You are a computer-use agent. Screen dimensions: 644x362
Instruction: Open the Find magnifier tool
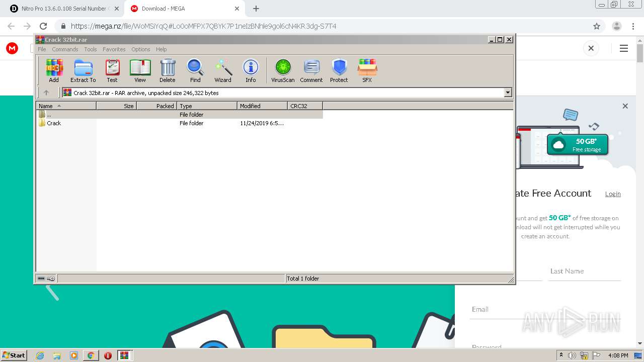click(x=195, y=70)
